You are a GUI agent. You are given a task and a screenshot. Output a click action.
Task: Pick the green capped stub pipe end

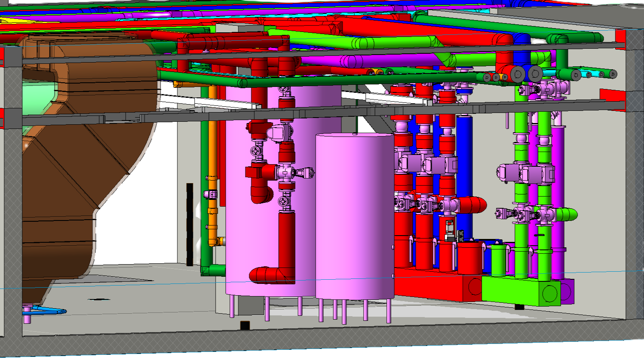pos(566,214)
